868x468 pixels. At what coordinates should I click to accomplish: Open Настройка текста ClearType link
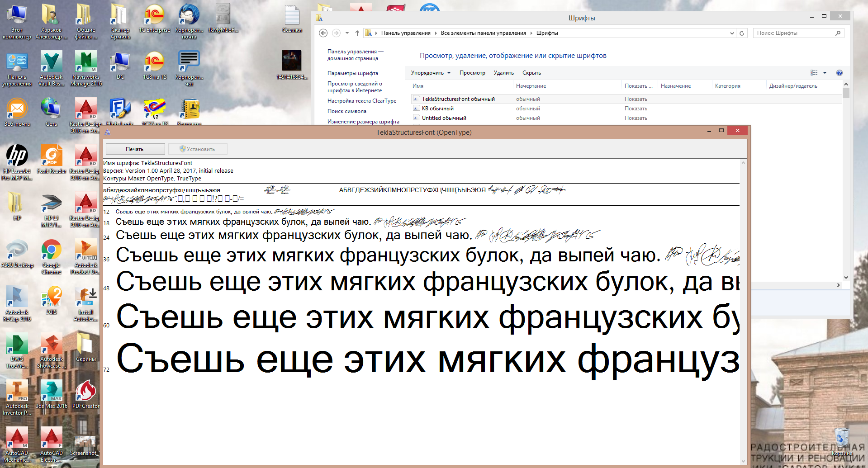tap(362, 101)
